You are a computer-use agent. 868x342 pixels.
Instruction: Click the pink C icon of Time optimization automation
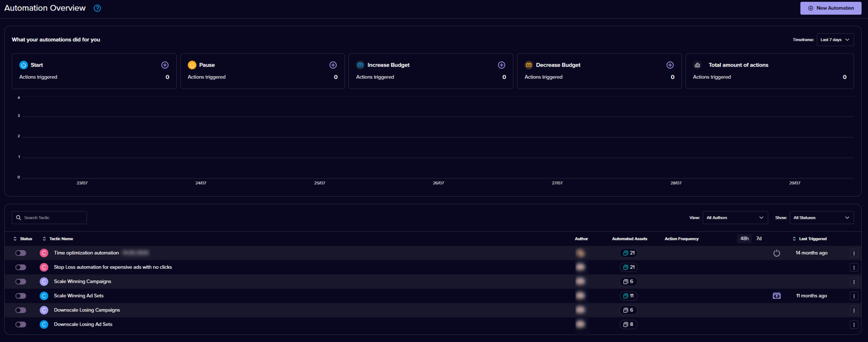click(44, 253)
